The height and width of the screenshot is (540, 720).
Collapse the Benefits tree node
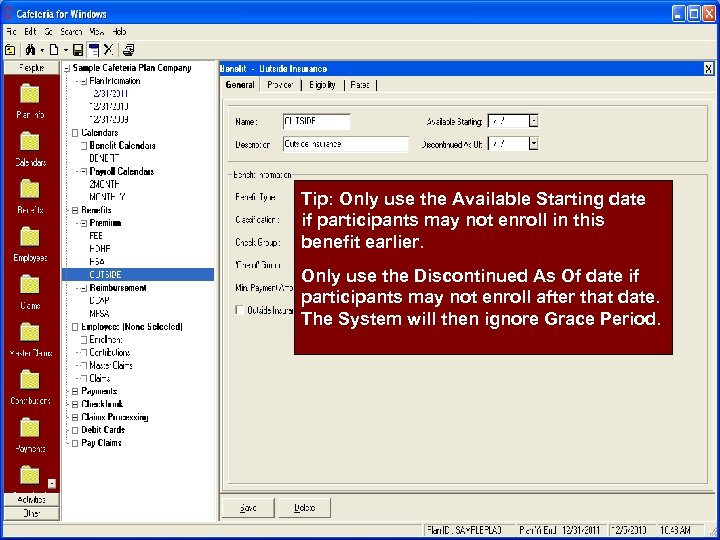(75, 210)
